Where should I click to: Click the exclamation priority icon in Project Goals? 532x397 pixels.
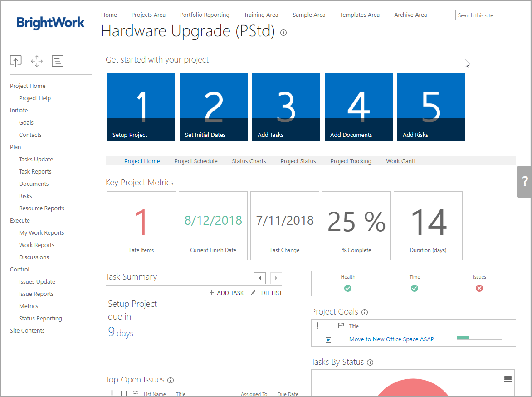tap(317, 325)
